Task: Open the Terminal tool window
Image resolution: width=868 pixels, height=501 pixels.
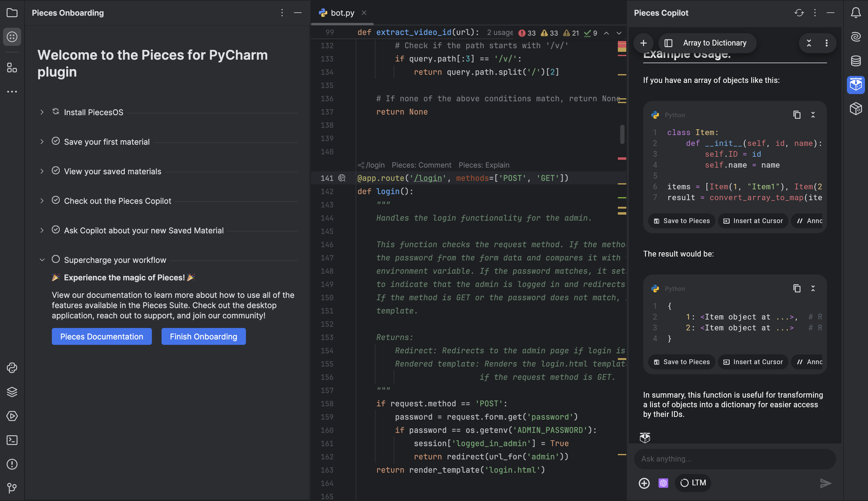Action: tap(12, 440)
